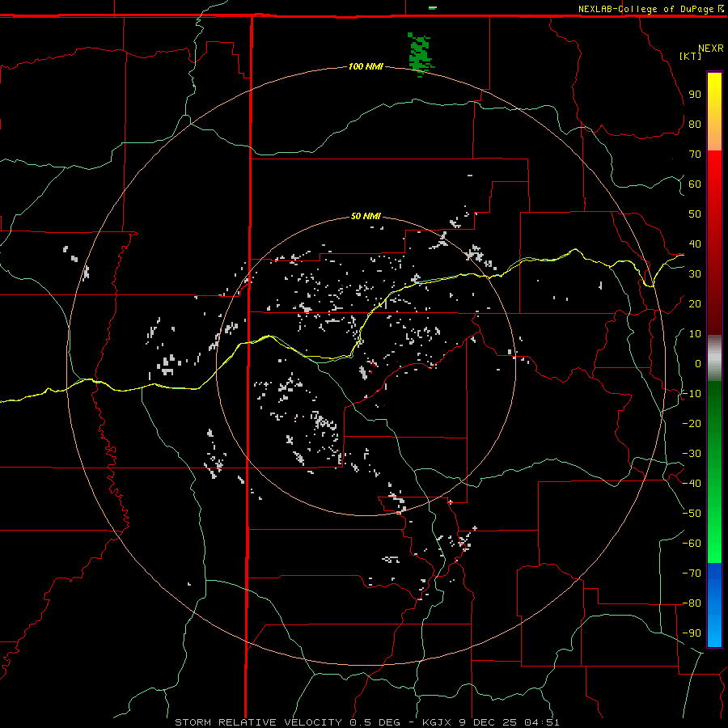
Task: Click the large green velocity echo near 100 NMI ring
Action: [420, 53]
